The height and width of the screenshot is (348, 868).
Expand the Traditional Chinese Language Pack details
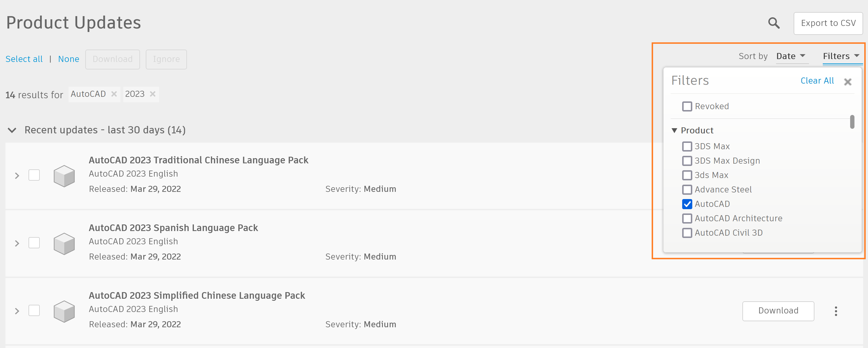click(x=17, y=176)
